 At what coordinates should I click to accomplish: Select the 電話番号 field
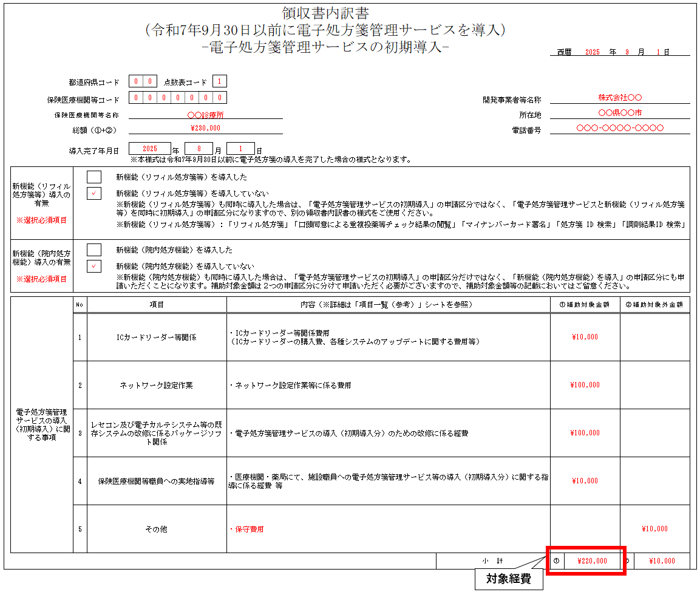620,128
